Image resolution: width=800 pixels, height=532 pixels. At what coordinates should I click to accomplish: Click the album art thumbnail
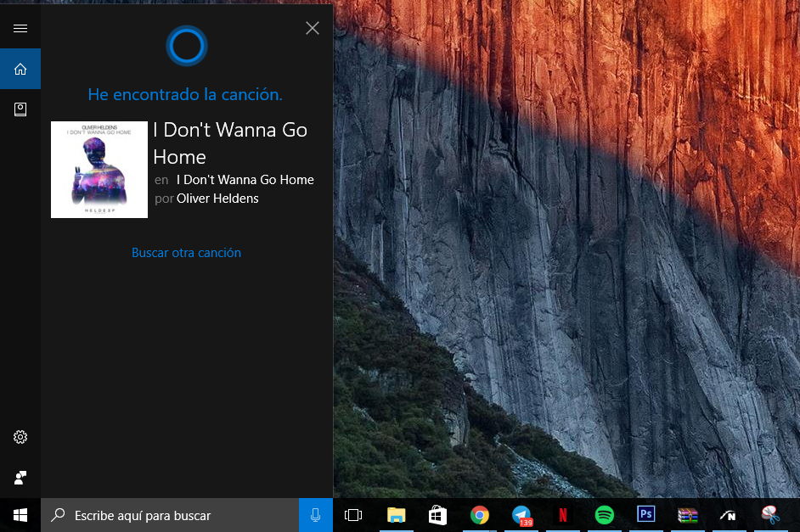coord(99,170)
